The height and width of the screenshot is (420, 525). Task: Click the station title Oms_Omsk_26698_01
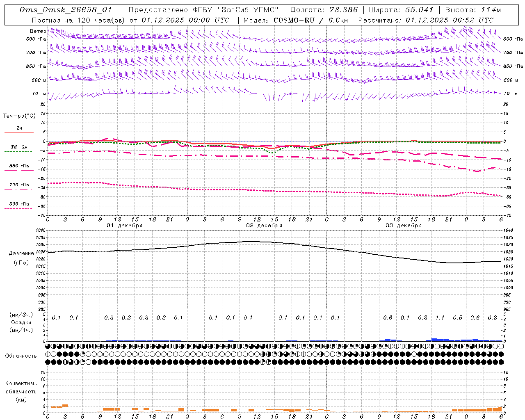[x=66, y=10]
